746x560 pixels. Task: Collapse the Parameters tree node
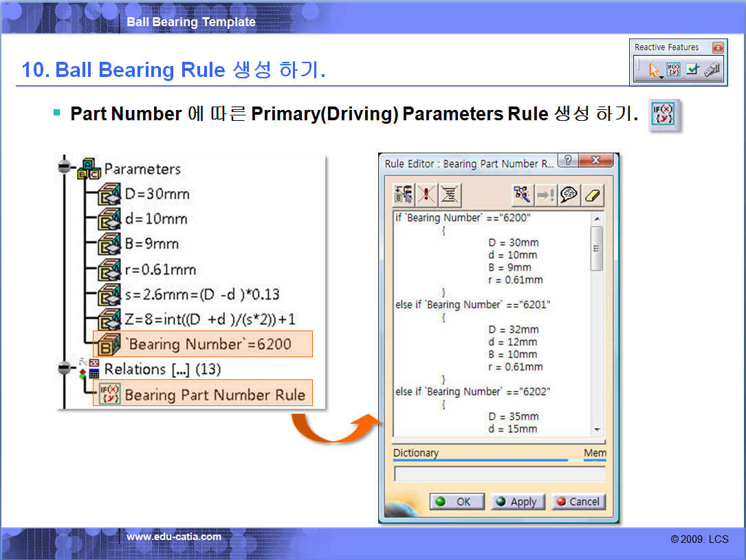click(65, 168)
